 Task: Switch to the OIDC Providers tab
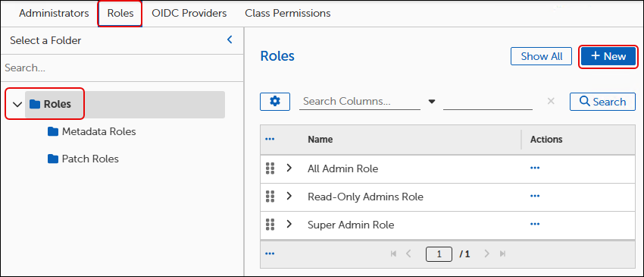pos(189,13)
